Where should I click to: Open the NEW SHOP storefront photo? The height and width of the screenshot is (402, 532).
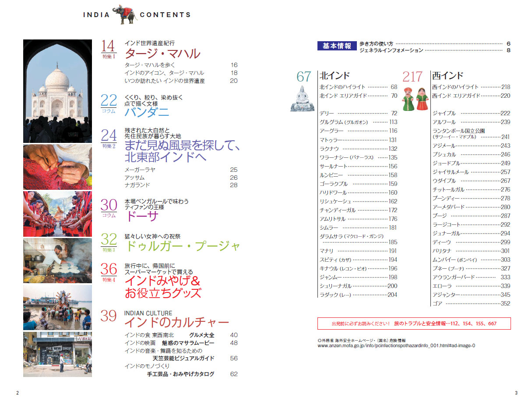[57, 354]
